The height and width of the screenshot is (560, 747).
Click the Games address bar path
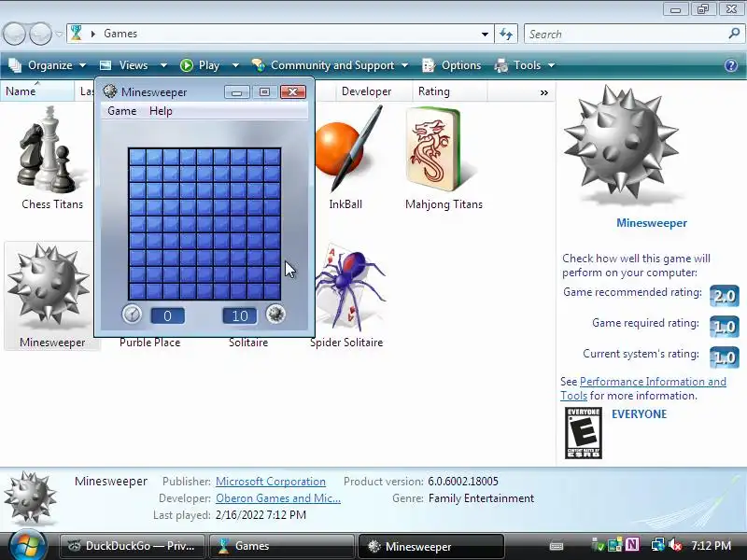click(120, 34)
